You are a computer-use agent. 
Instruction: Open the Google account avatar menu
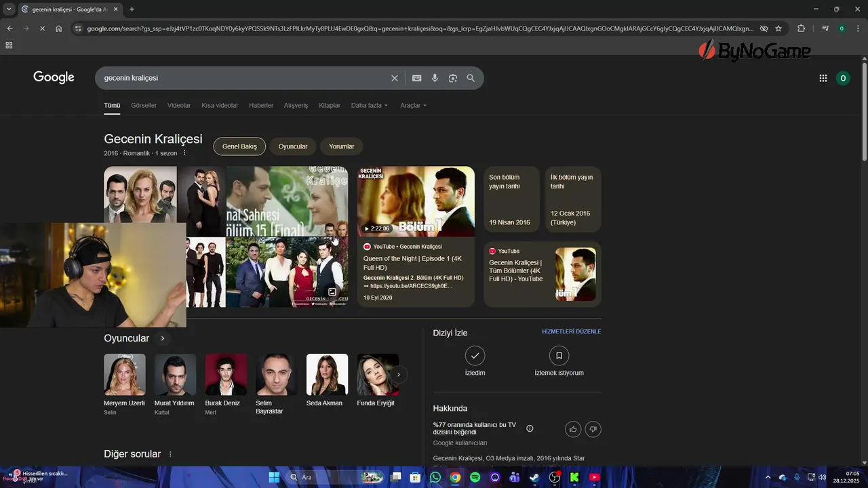[843, 78]
